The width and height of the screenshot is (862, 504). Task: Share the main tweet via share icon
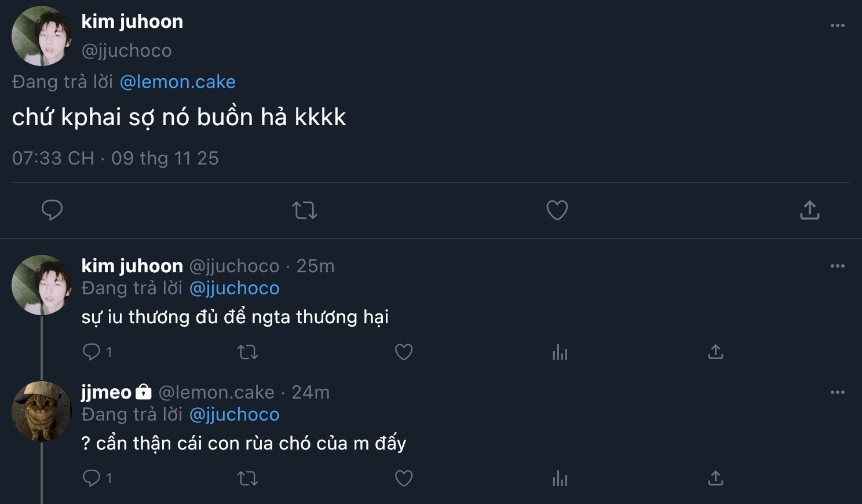(x=809, y=210)
